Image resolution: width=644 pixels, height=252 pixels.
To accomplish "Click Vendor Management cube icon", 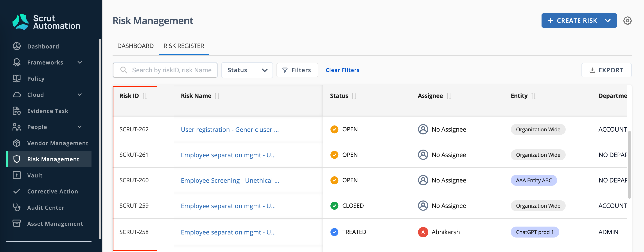I will point(17,143).
